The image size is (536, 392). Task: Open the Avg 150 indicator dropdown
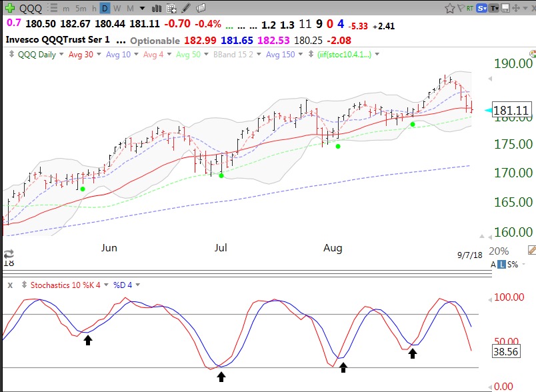pos(301,54)
